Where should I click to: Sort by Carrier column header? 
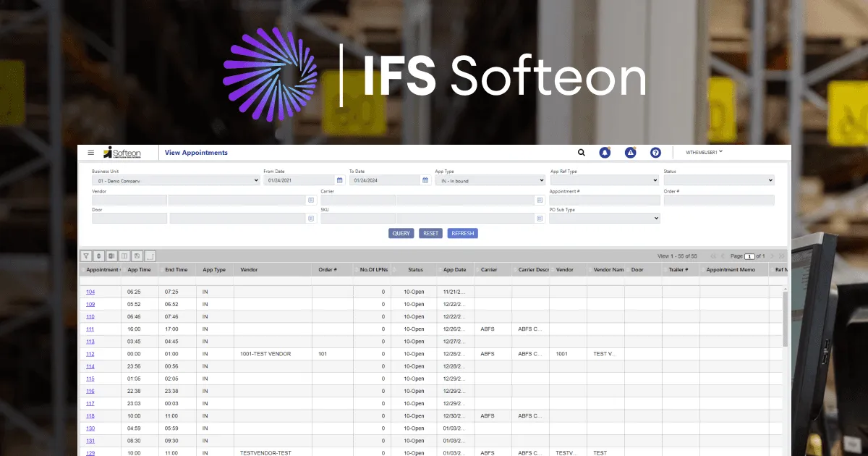493,270
